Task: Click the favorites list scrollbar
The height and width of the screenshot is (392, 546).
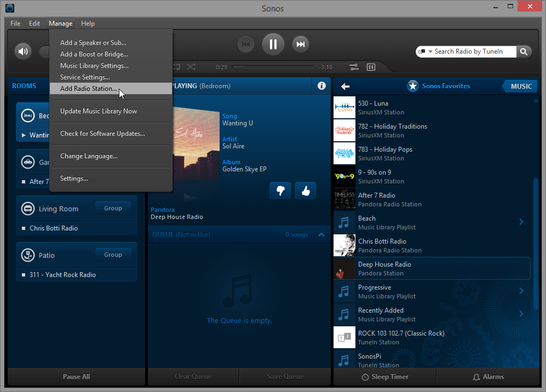Action: pyautogui.click(x=536, y=244)
